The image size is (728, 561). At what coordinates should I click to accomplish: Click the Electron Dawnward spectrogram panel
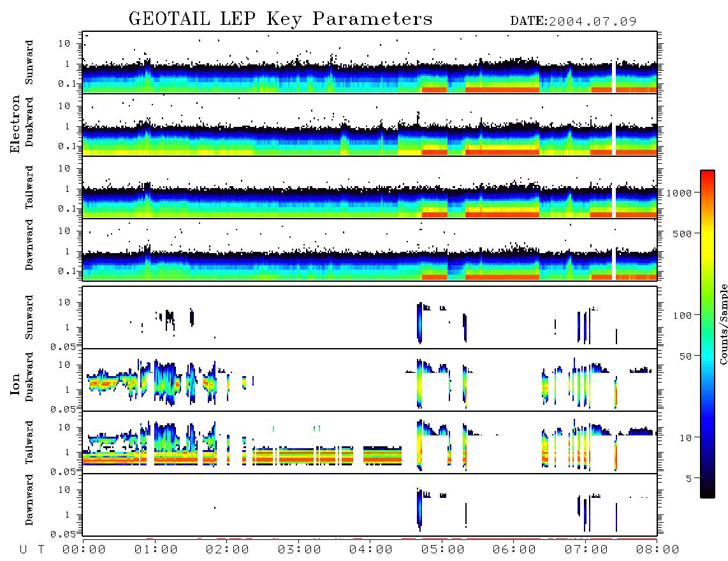click(x=370, y=249)
